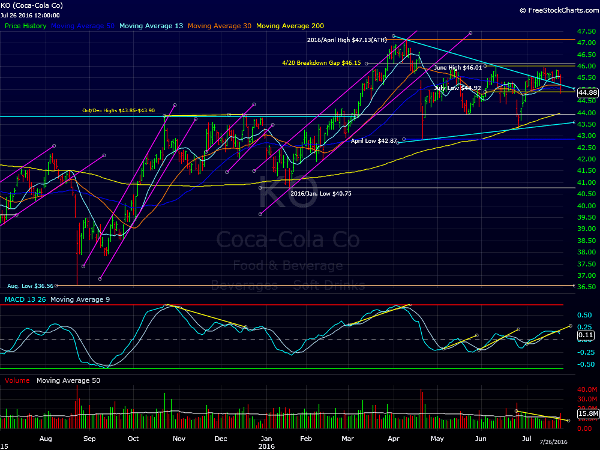The image size is (600, 450).
Task: Select the April Low $42.87 annotation
Action: (x=374, y=141)
